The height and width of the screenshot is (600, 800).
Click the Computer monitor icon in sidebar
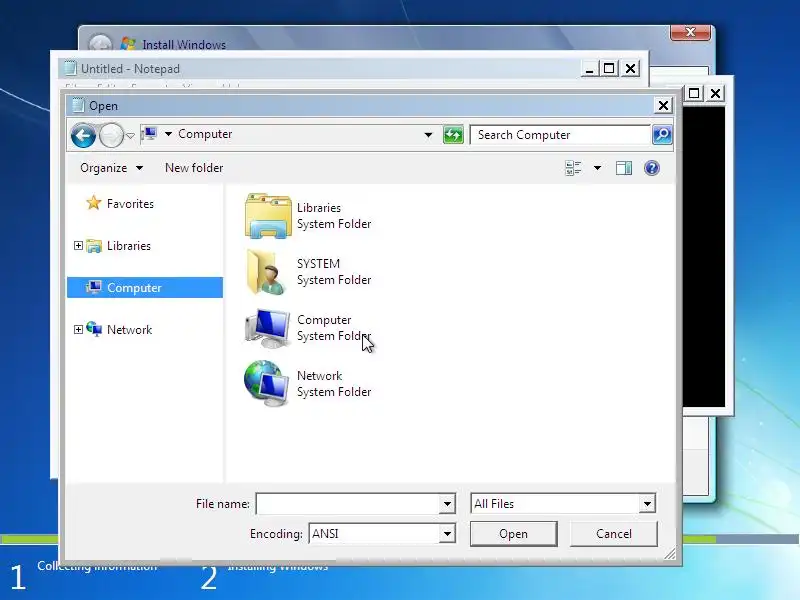coord(94,287)
